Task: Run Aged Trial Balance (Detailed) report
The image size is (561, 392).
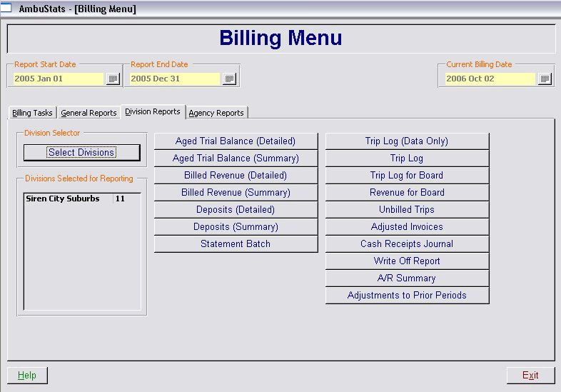Action: [236, 141]
